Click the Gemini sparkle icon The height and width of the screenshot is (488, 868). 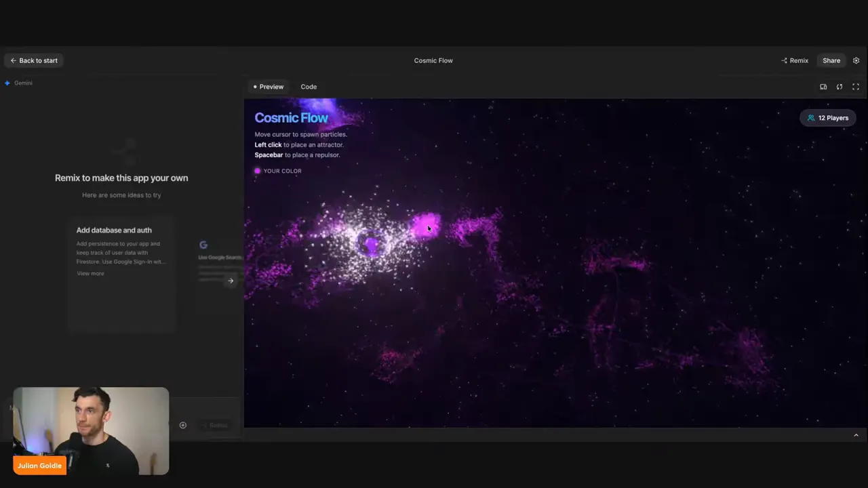point(7,83)
